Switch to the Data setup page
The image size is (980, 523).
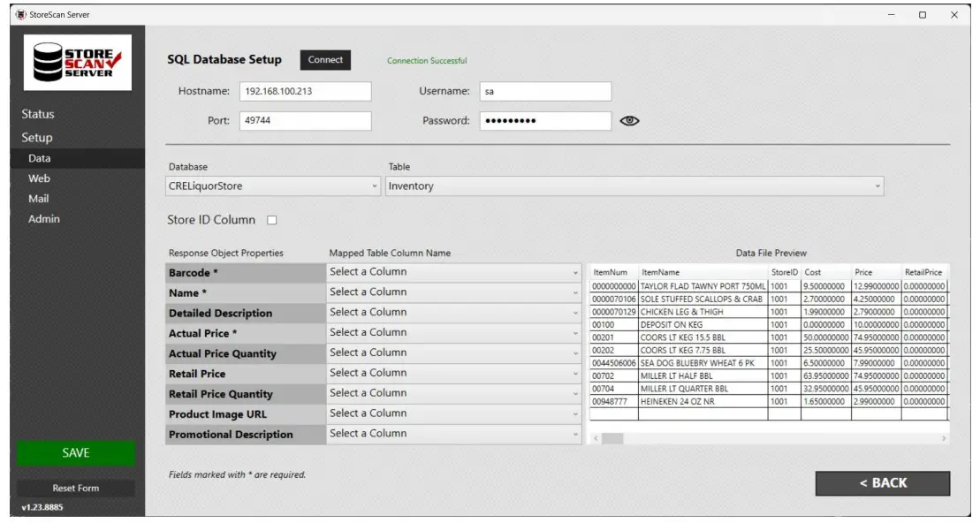coord(78,159)
